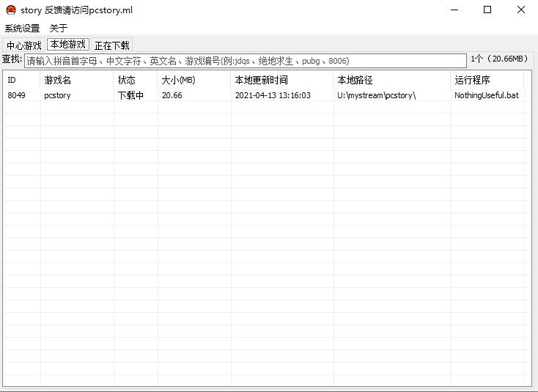Switch to the 中心游戏 tab

24,45
